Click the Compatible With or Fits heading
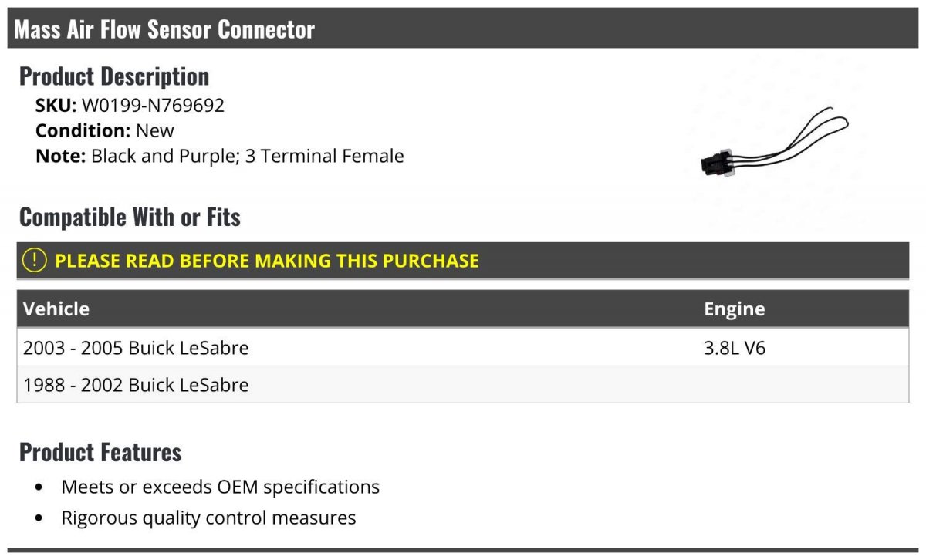Image resolution: width=926 pixels, height=560 pixels. [130, 217]
